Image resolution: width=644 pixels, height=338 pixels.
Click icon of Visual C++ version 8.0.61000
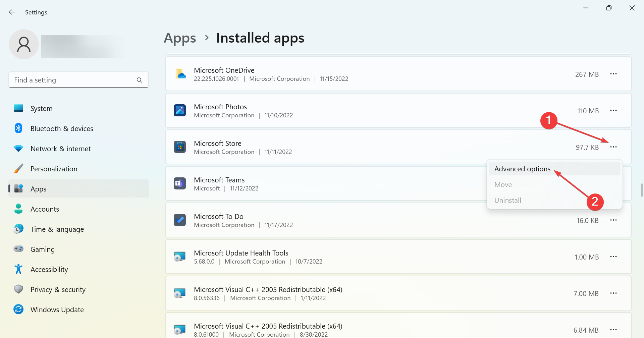coord(180,330)
